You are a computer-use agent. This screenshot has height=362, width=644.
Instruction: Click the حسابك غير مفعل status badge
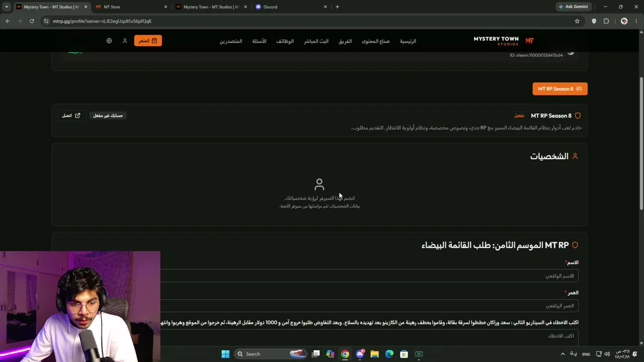click(x=108, y=116)
